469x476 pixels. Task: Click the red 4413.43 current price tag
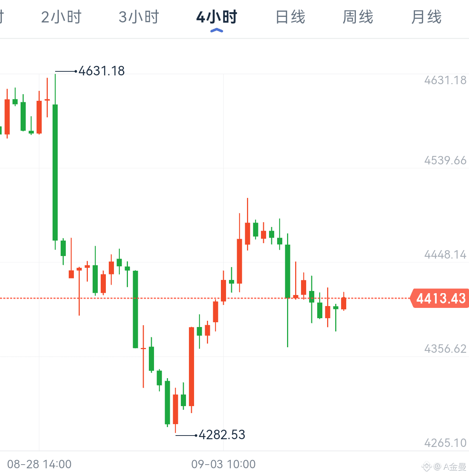440,298
